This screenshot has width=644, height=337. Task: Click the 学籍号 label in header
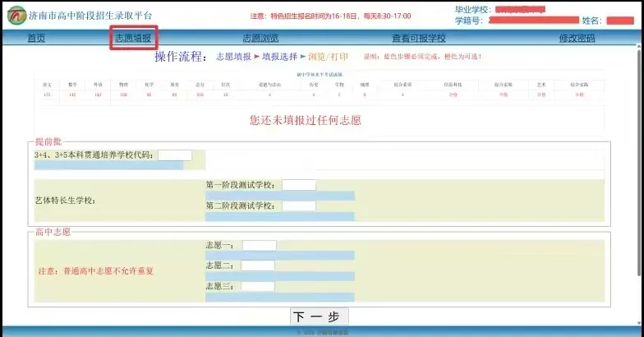coord(470,21)
